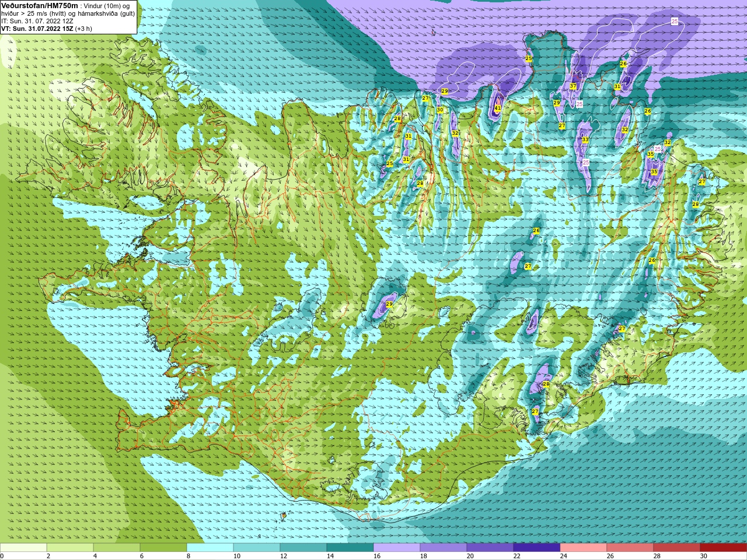This screenshot has height=560, width=747.
Task: Click the scale label 8 on the color bar
Action: coord(189,556)
